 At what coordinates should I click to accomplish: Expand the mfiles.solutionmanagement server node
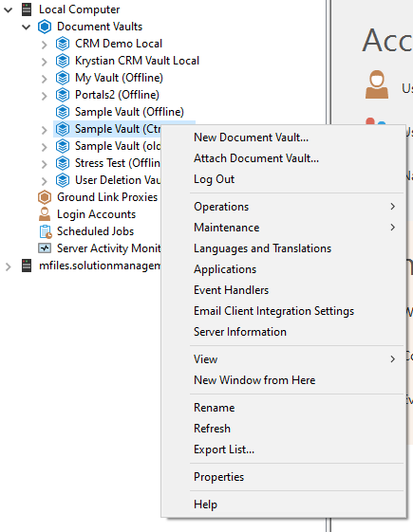pyautogui.click(x=9, y=266)
